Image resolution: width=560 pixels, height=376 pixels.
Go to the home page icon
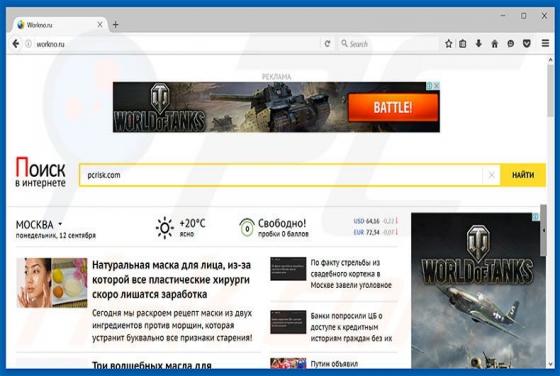coord(495,44)
